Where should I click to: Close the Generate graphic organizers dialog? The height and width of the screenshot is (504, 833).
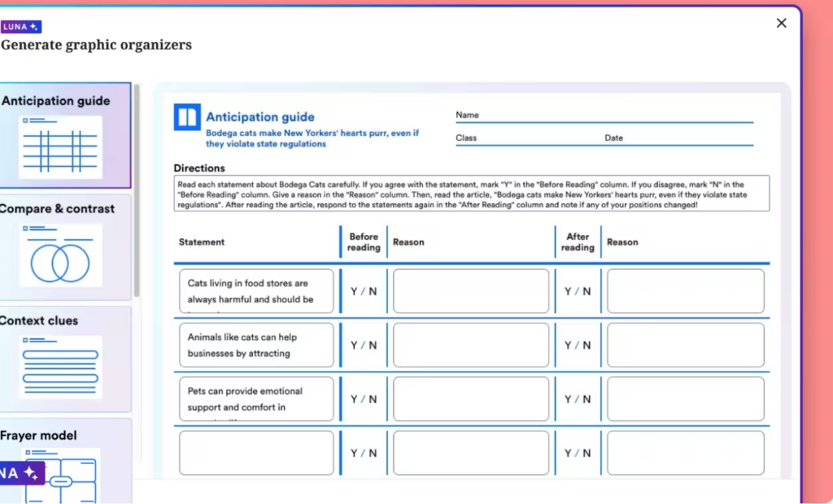(782, 23)
